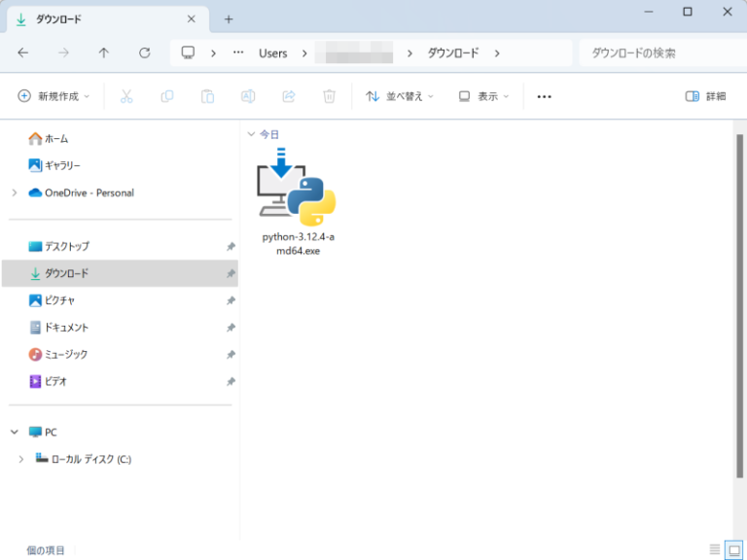The height and width of the screenshot is (560, 747).
Task: Click the Share icon in toolbar
Action: [x=289, y=96]
